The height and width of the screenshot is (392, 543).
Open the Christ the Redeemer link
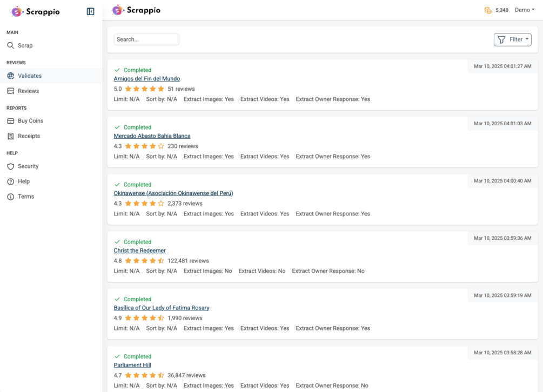139,251
